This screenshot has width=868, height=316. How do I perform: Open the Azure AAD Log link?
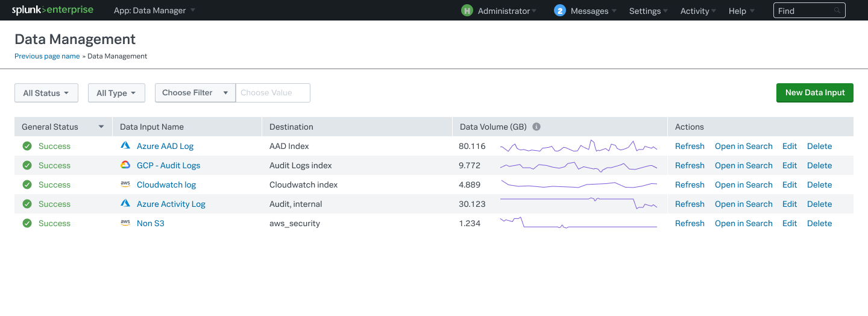165,146
